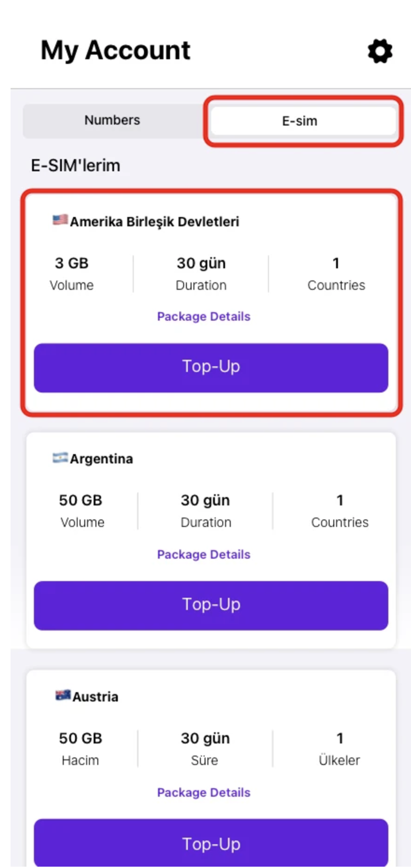The image size is (411, 868).
Task: Open settings via the gear icon
Action: [380, 51]
